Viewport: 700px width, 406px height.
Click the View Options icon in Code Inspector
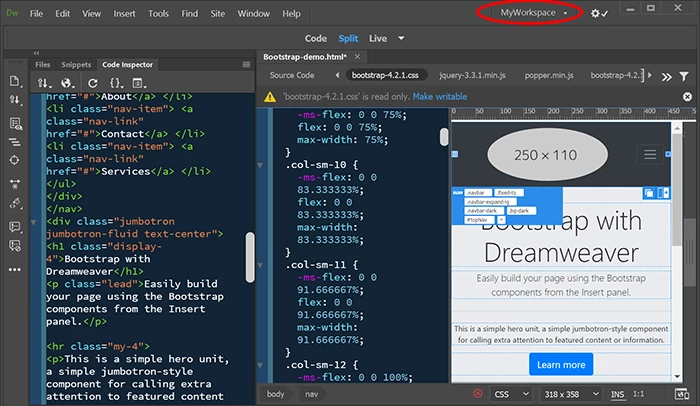click(x=139, y=83)
